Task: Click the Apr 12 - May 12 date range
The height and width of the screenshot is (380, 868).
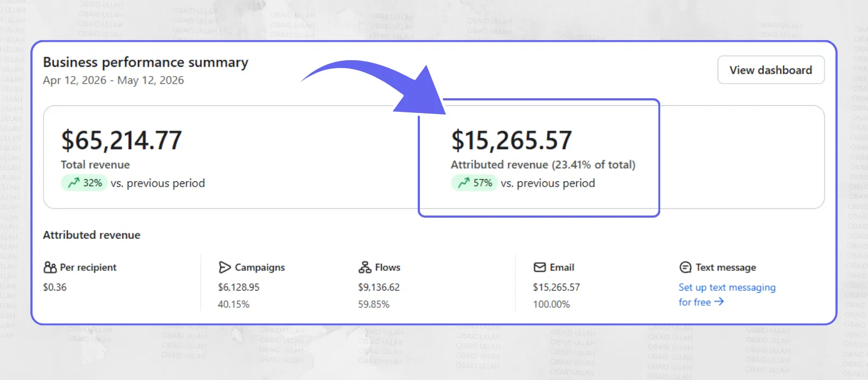Action: click(x=113, y=80)
